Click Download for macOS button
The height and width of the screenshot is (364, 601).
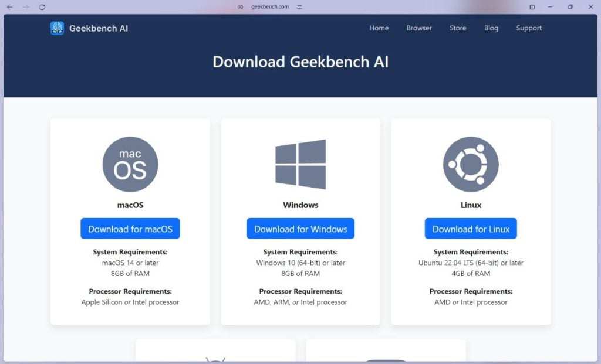click(130, 229)
